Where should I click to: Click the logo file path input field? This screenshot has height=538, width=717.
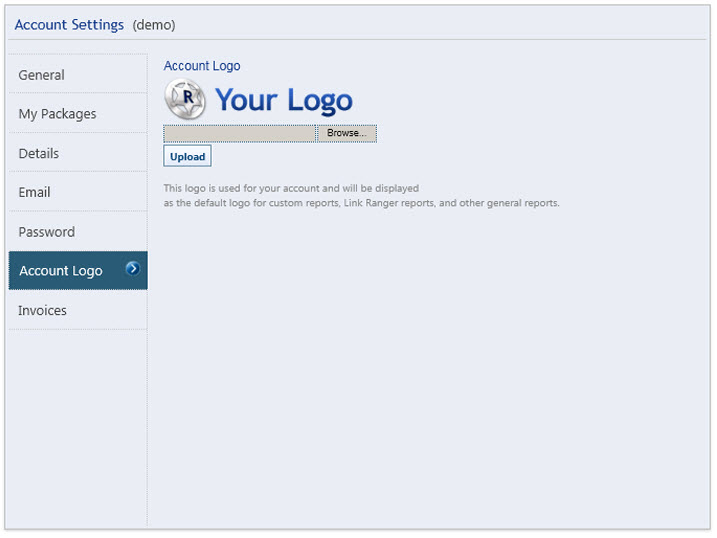(240, 133)
